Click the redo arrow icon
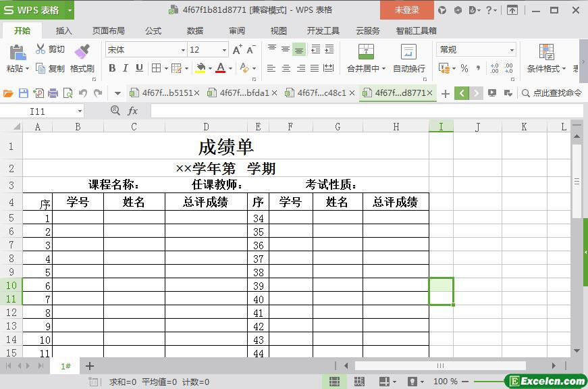588x389 pixels. [x=98, y=93]
